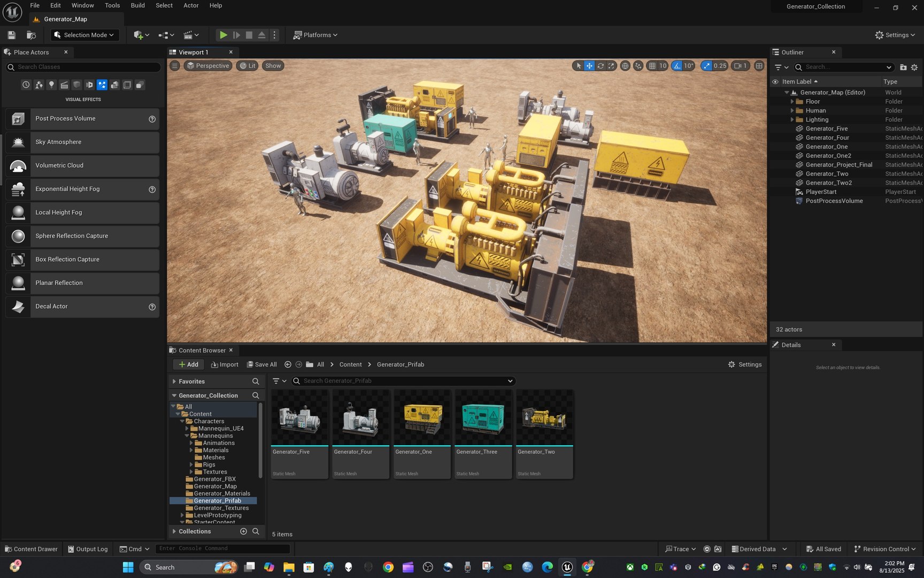Select the Recently Placed clock icon
This screenshot has width=924, height=578.
[26, 85]
